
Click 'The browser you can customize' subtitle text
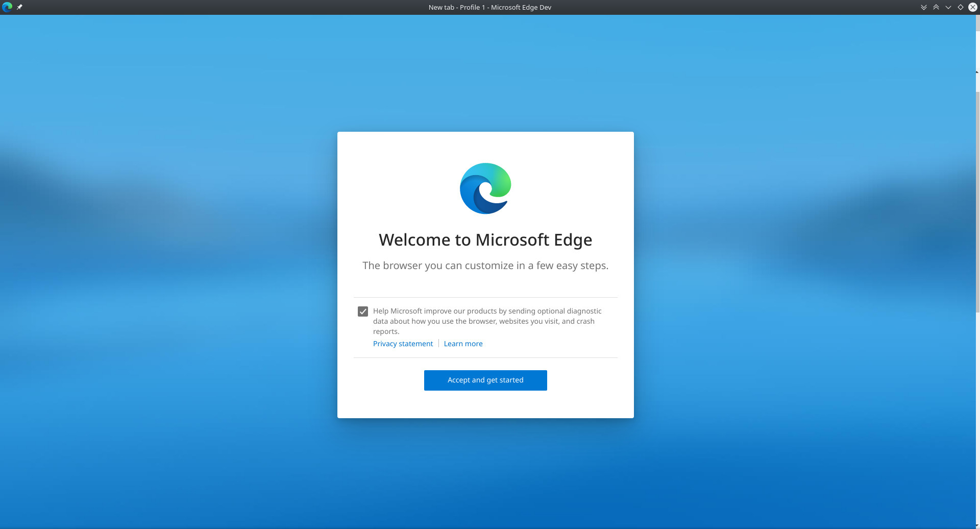pos(485,266)
